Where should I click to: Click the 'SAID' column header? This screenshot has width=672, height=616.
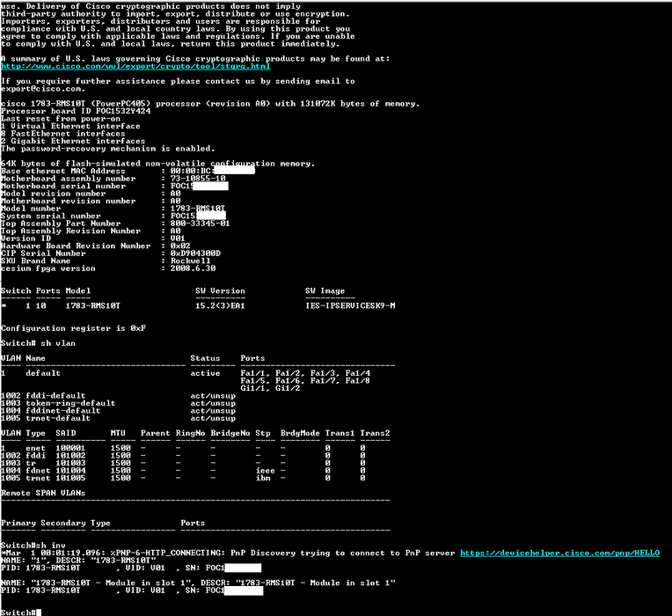(66, 433)
